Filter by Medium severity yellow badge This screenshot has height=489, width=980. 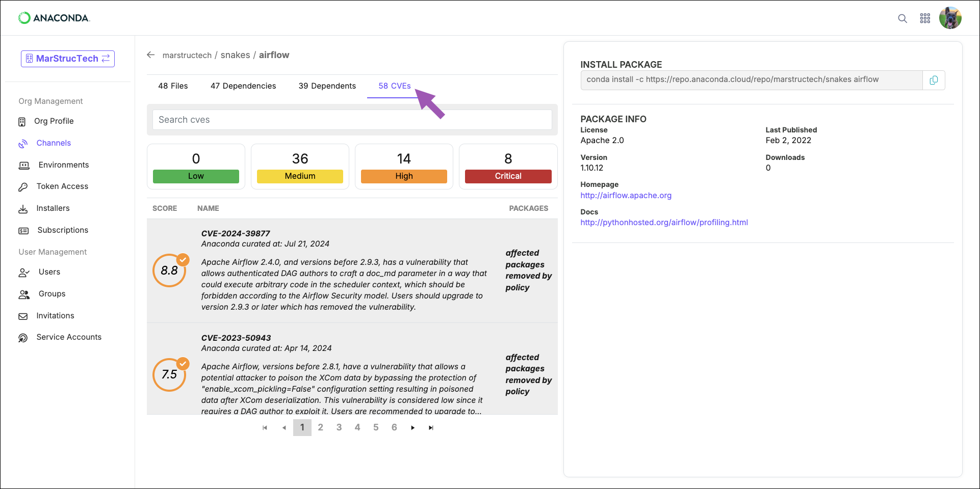300,176
